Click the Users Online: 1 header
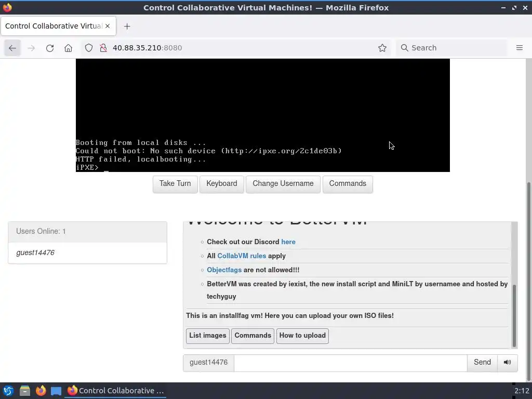Viewport: 532px width, 399px height. [x=87, y=232]
